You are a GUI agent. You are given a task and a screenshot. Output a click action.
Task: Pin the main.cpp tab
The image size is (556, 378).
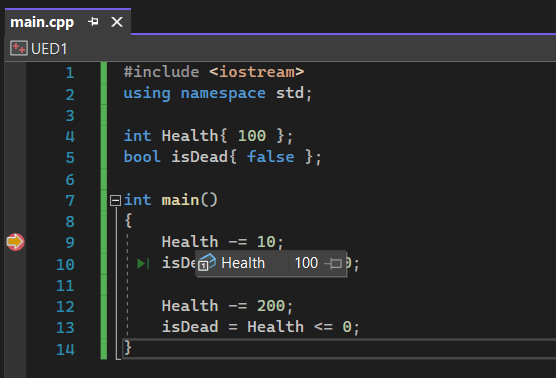[x=93, y=22]
